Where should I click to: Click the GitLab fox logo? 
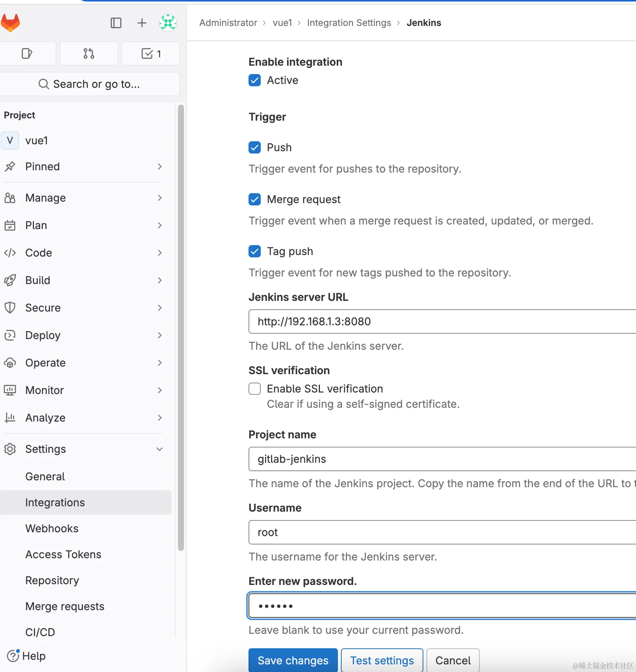10,23
